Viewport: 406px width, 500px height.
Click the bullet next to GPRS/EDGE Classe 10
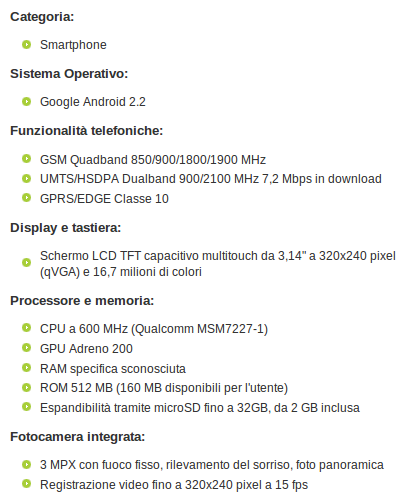26,198
